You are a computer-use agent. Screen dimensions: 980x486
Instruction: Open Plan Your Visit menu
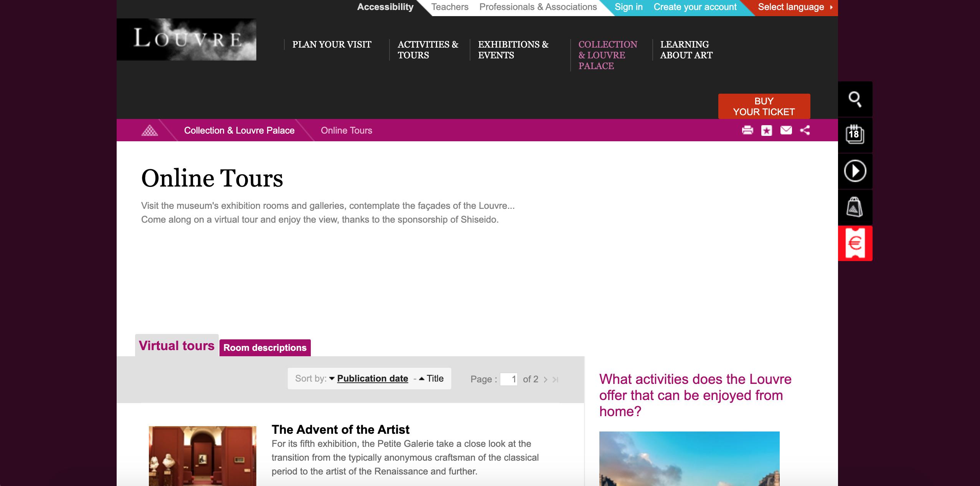332,45
